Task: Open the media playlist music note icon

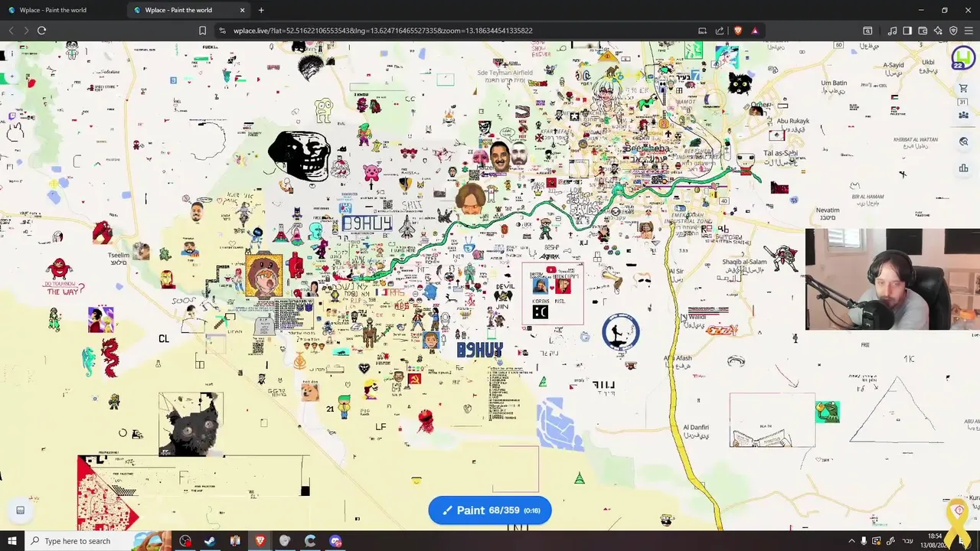Action: pyautogui.click(x=892, y=31)
